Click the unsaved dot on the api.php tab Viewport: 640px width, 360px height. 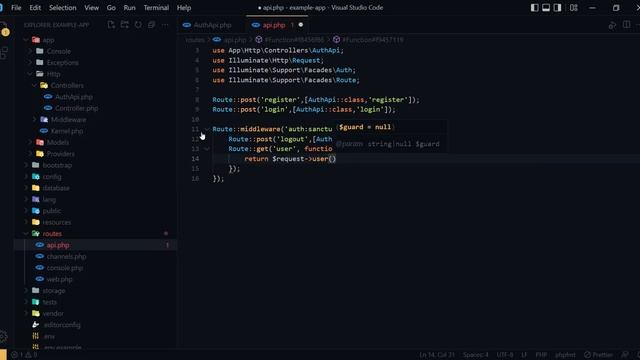click(x=301, y=25)
